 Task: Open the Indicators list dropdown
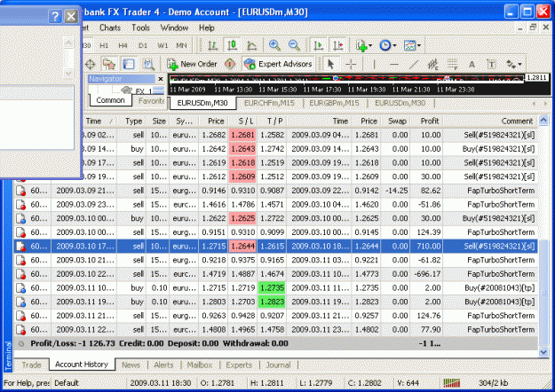pyautogui.click(x=364, y=45)
